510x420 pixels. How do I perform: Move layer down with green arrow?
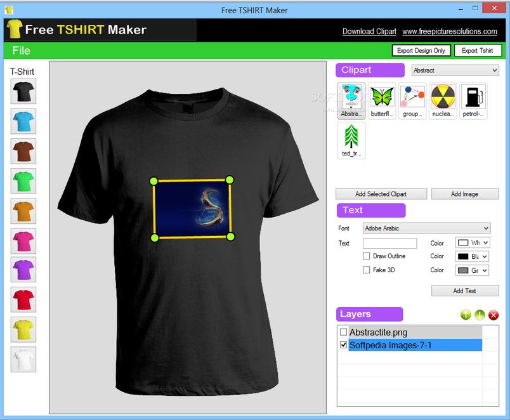(480, 315)
